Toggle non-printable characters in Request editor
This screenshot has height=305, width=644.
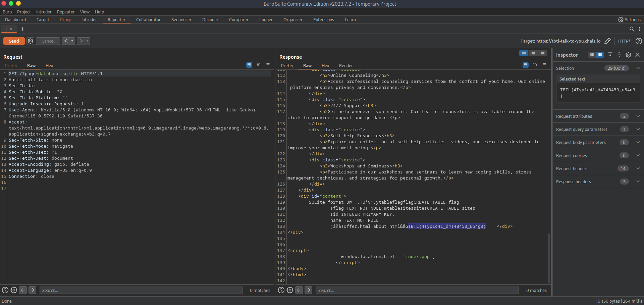click(x=259, y=65)
